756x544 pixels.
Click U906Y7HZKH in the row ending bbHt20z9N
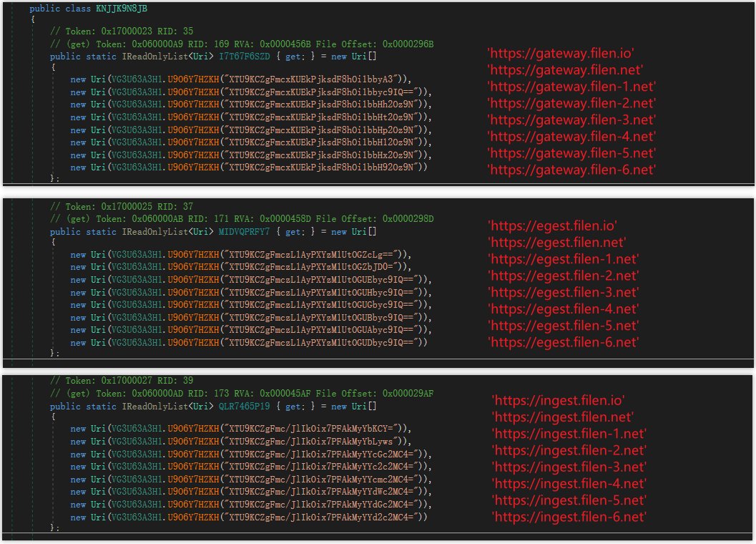pos(193,117)
